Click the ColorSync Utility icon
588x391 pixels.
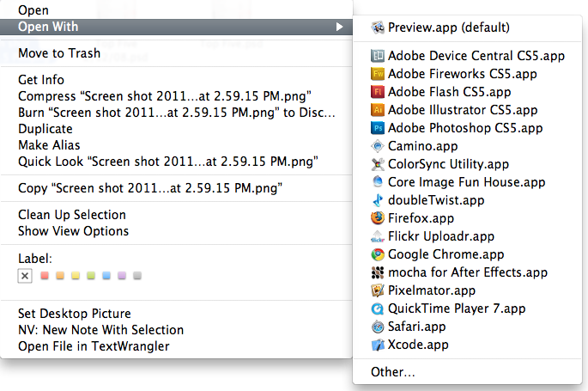click(x=378, y=164)
